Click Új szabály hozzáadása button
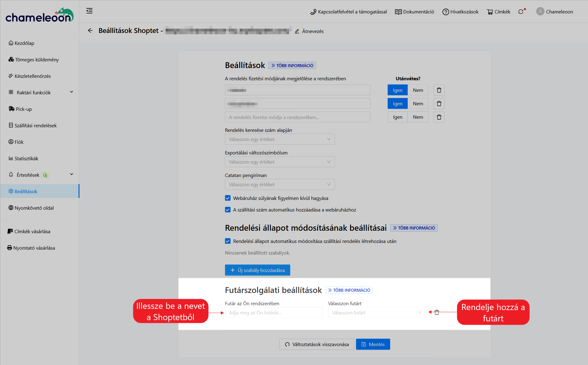Image resolution: width=588 pixels, height=365 pixels. (257, 270)
